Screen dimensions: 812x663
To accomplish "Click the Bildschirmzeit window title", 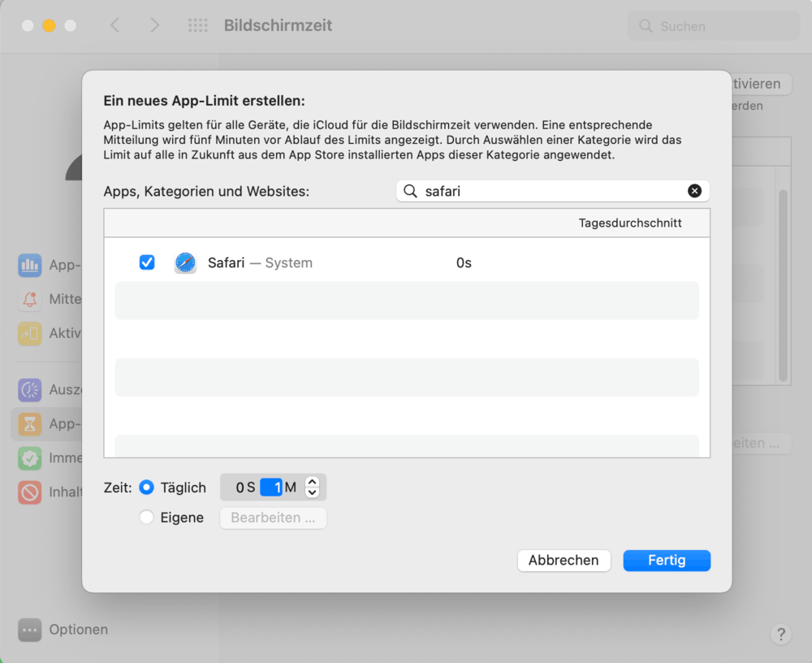I will point(278,25).
